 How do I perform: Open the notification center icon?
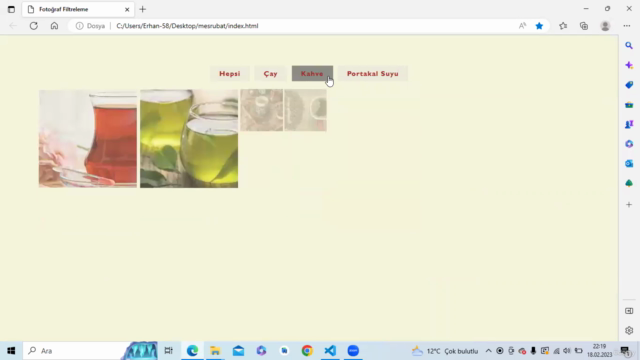tap(624, 351)
